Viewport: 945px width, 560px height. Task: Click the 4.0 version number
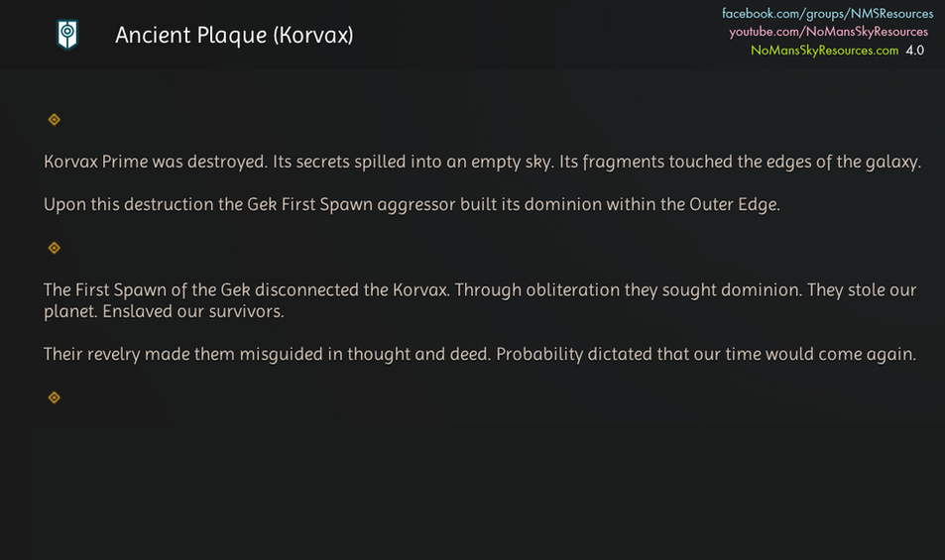click(x=914, y=50)
